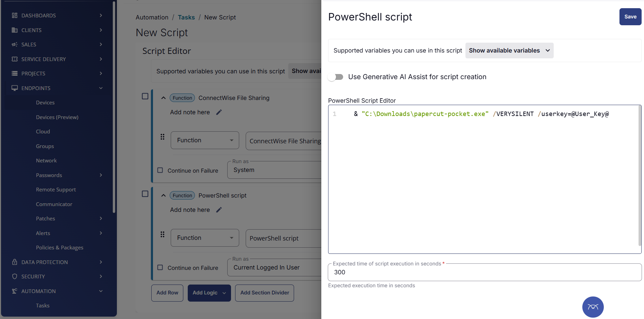
Task: Open the Dashboards sidebar icon
Action: [15, 15]
